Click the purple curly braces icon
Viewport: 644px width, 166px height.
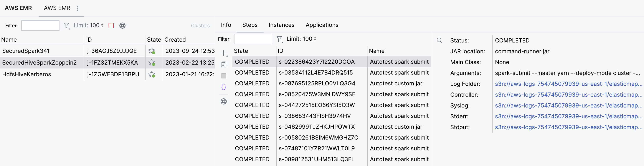coord(223,87)
